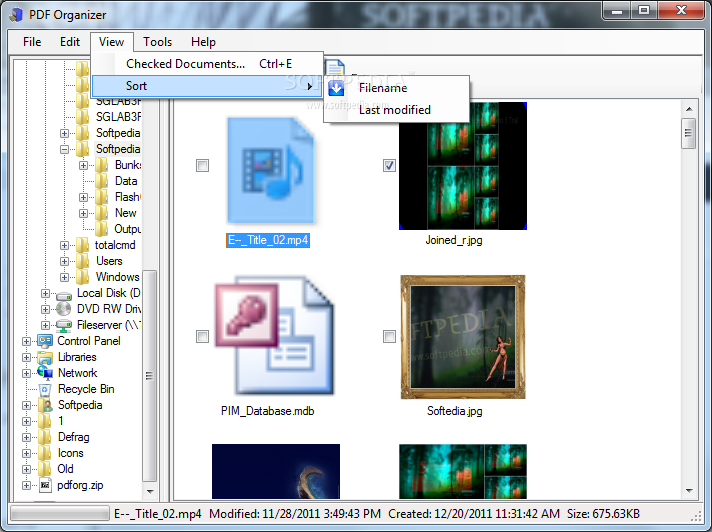Screen dimensions: 712x532
Task: Expand the New folder node
Action: tap(84, 213)
